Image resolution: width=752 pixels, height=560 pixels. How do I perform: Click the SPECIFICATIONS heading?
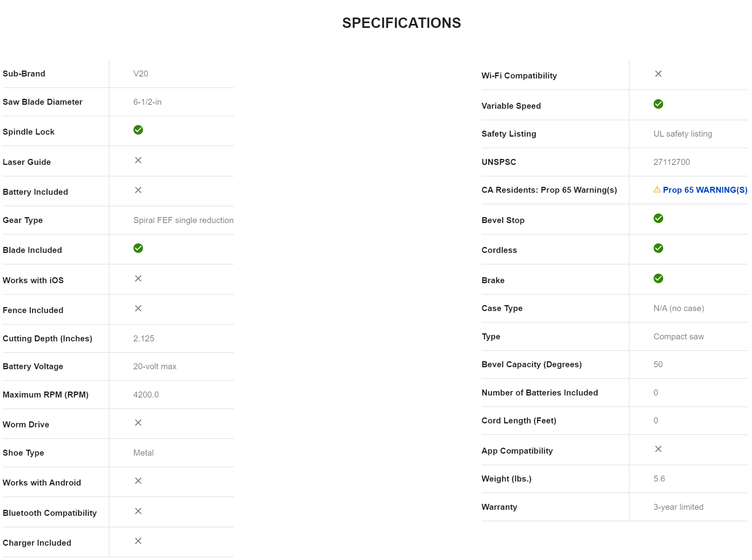401,23
